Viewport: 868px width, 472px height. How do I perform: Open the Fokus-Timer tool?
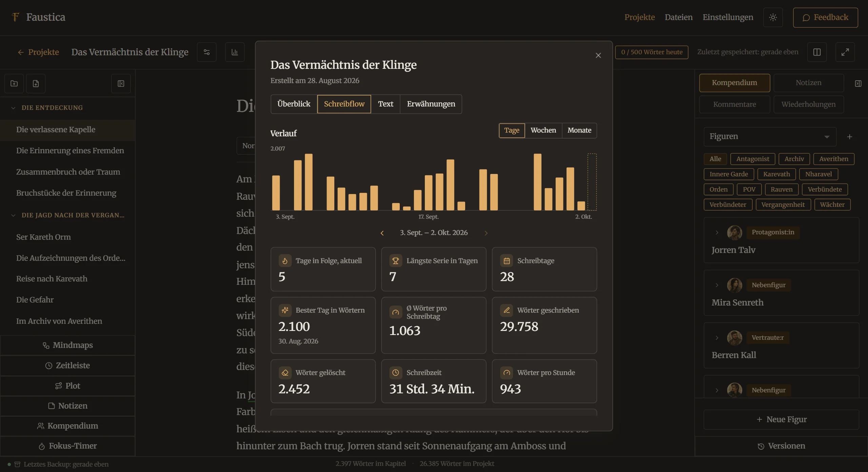(68, 446)
